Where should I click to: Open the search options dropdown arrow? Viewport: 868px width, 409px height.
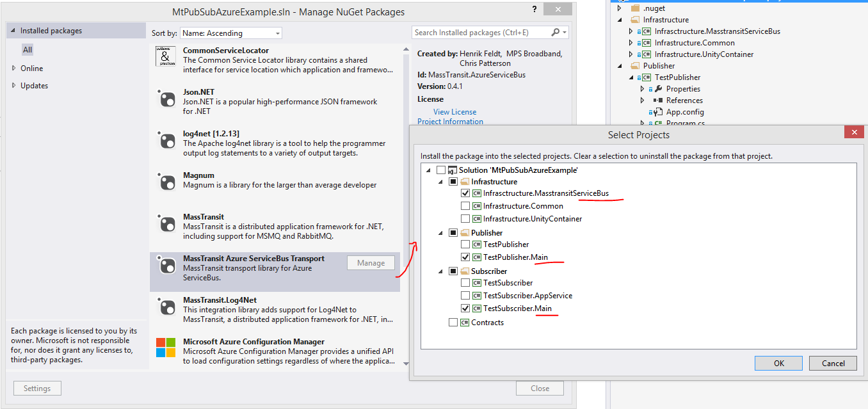pyautogui.click(x=565, y=33)
